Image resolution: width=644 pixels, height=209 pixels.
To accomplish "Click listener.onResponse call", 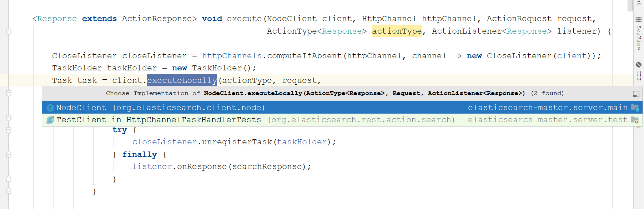I will click(179, 166).
